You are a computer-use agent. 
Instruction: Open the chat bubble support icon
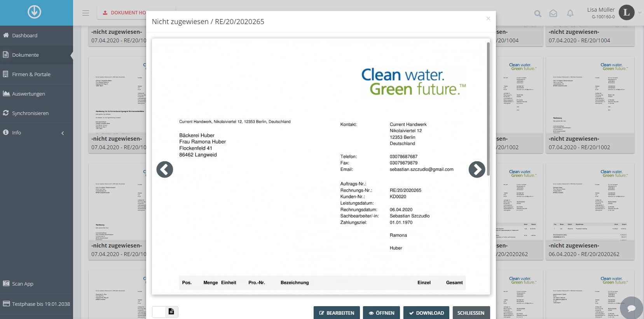tap(632, 308)
